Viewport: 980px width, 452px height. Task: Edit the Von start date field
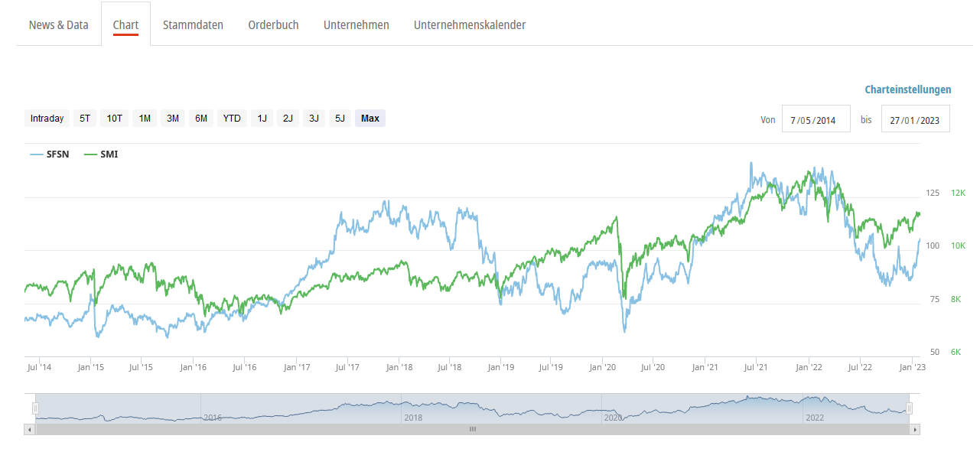point(816,119)
